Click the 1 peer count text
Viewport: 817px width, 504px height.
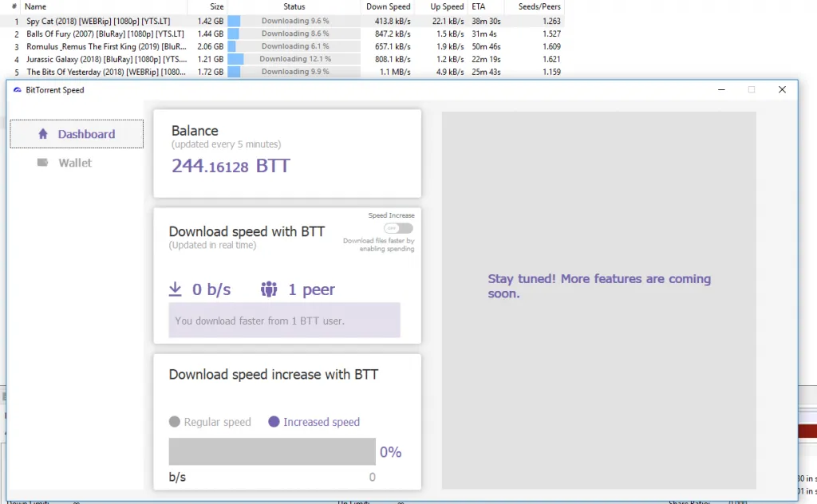click(x=312, y=289)
